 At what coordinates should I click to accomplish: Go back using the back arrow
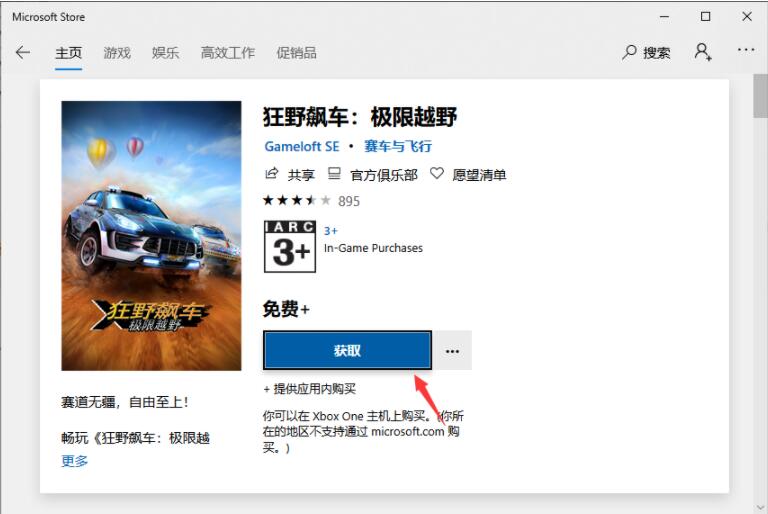(23, 52)
